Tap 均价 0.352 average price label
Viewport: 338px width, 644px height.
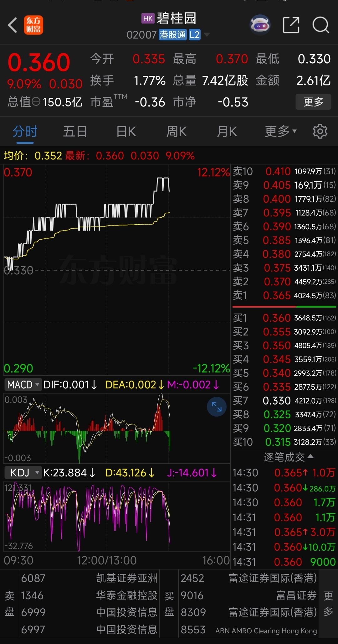33,156
